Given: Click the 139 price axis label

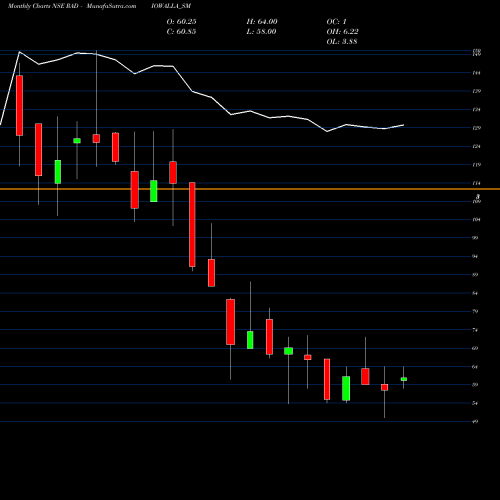Looking at the screenshot, I should [476, 91].
